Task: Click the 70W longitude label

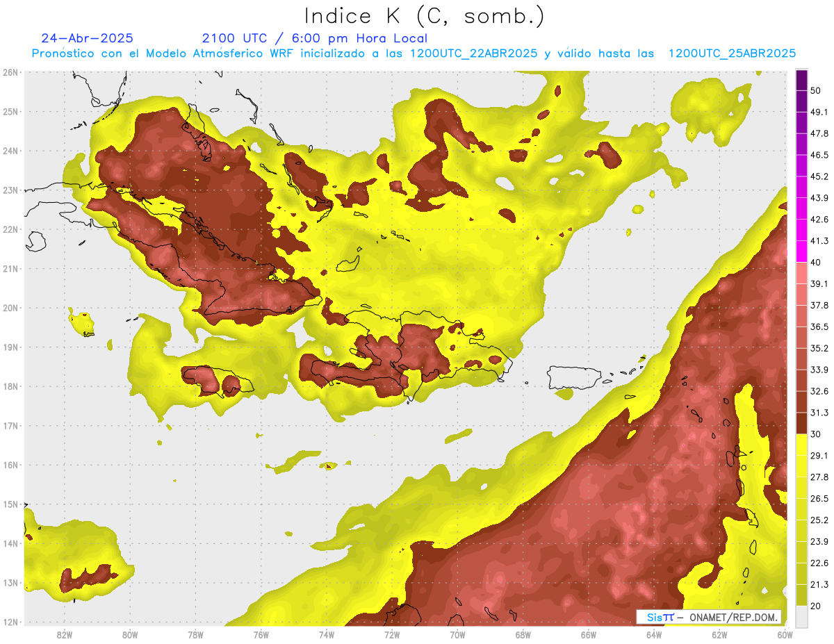Action: click(x=457, y=635)
